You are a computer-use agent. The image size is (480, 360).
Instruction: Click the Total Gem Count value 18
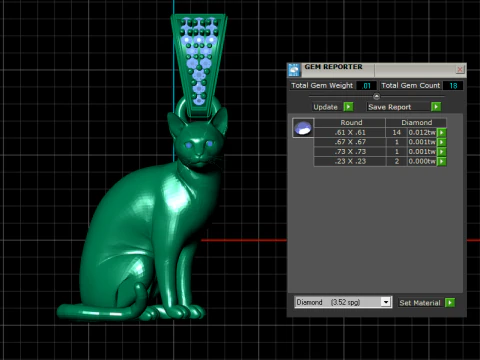point(453,86)
